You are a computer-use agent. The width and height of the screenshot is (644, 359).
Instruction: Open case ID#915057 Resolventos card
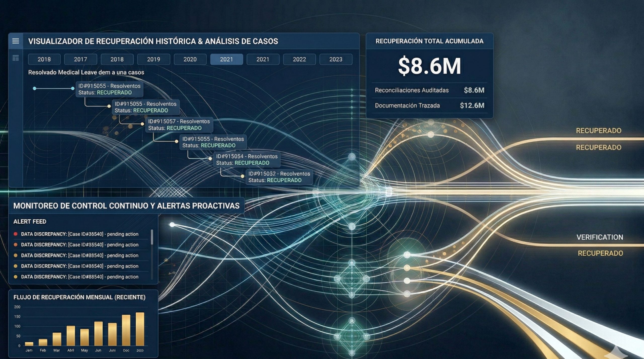pyautogui.click(x=179, y=125)
